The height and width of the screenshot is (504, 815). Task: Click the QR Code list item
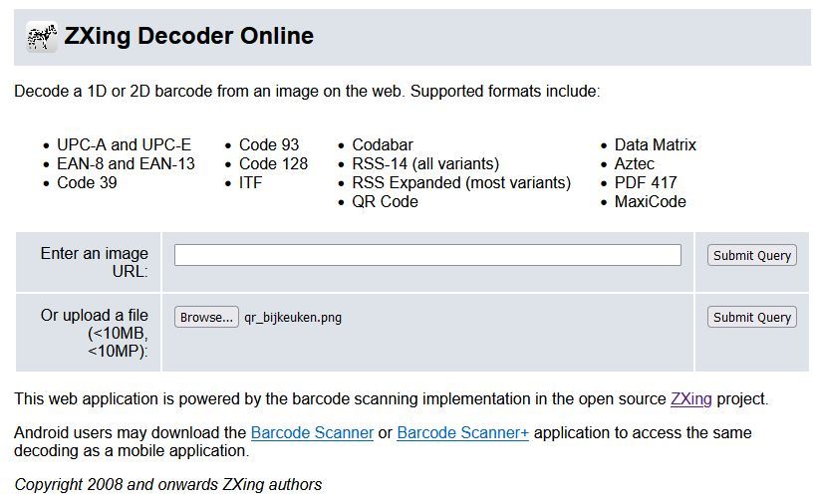[385, 201]
